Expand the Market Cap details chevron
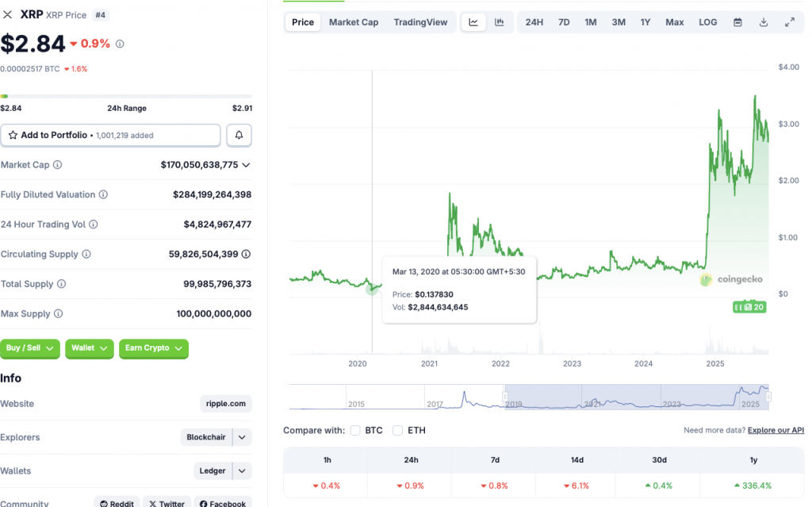Viewport: 812px width, 507px height. click(246, 165)
